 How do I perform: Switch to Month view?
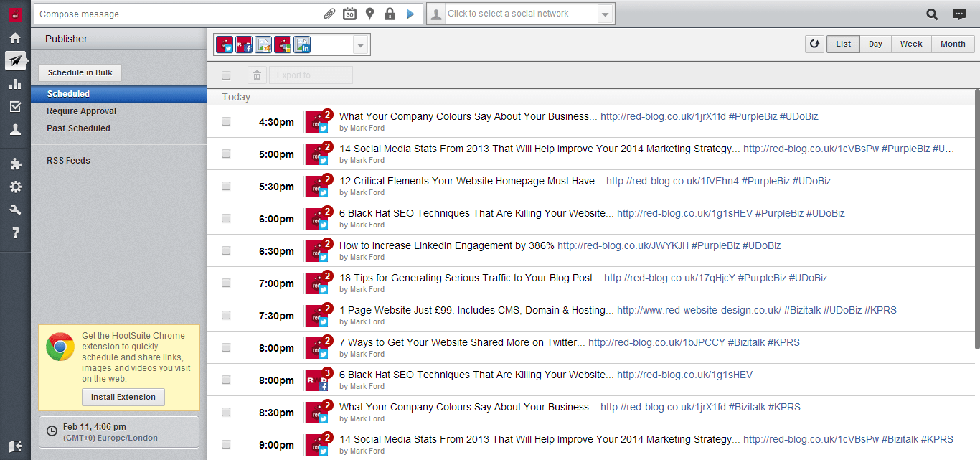coord(953,44)
